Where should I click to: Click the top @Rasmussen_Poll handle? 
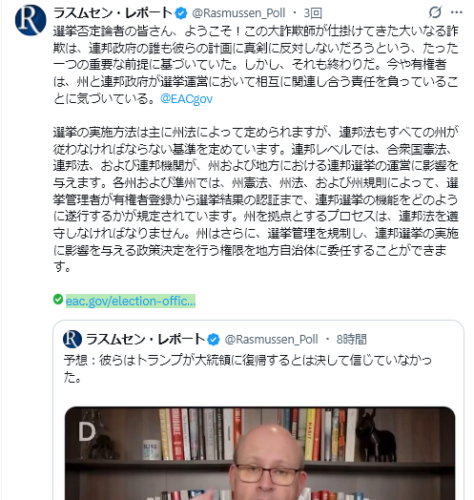point(238,13)
